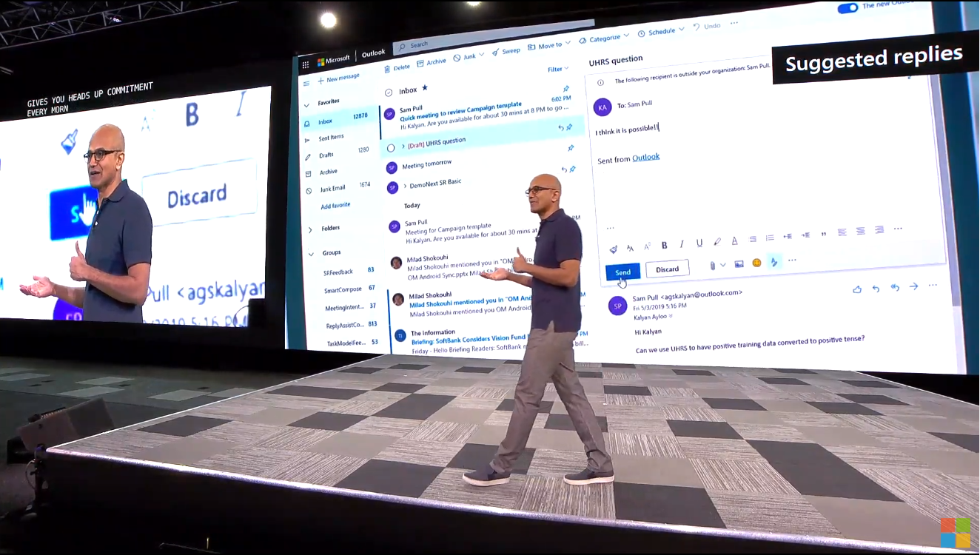Archive the selected email from toolbar
980x555 pixels.
tap(431, 62)
